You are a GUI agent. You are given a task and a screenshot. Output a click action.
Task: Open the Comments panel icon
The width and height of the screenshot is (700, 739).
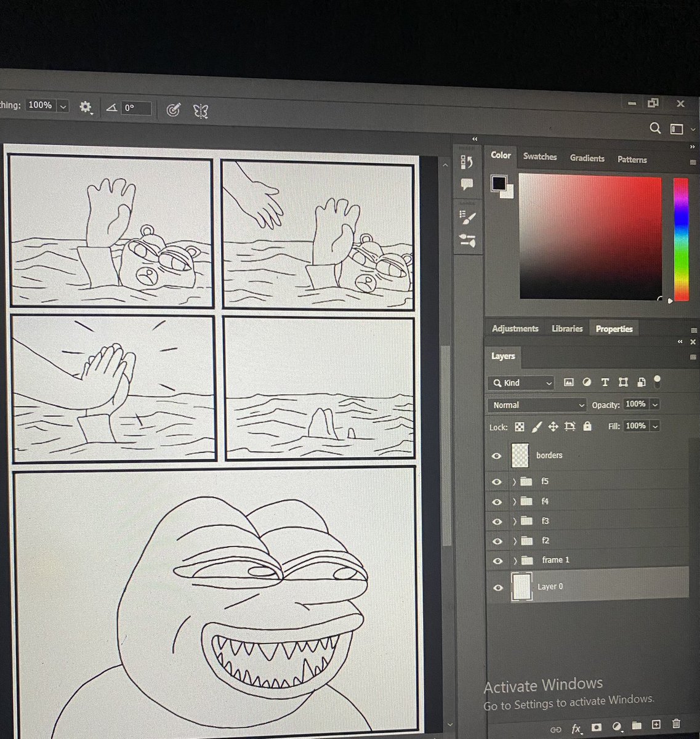pos(467,184)
